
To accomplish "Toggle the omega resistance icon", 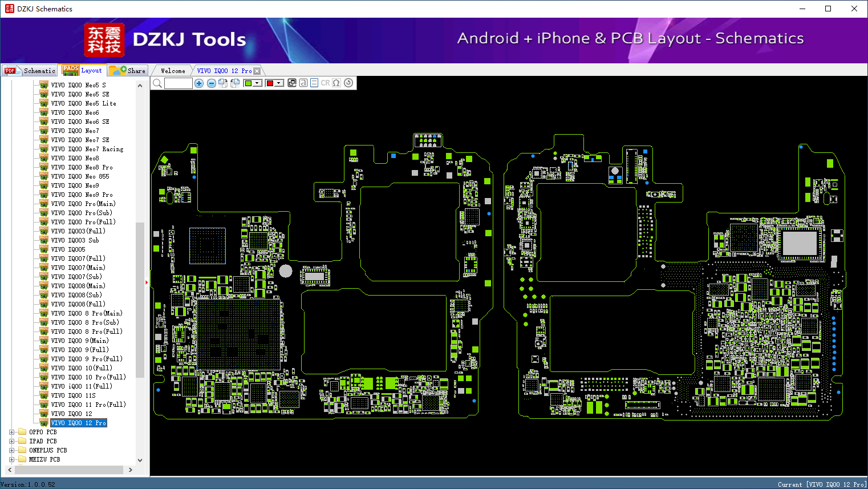I will 336,83.
